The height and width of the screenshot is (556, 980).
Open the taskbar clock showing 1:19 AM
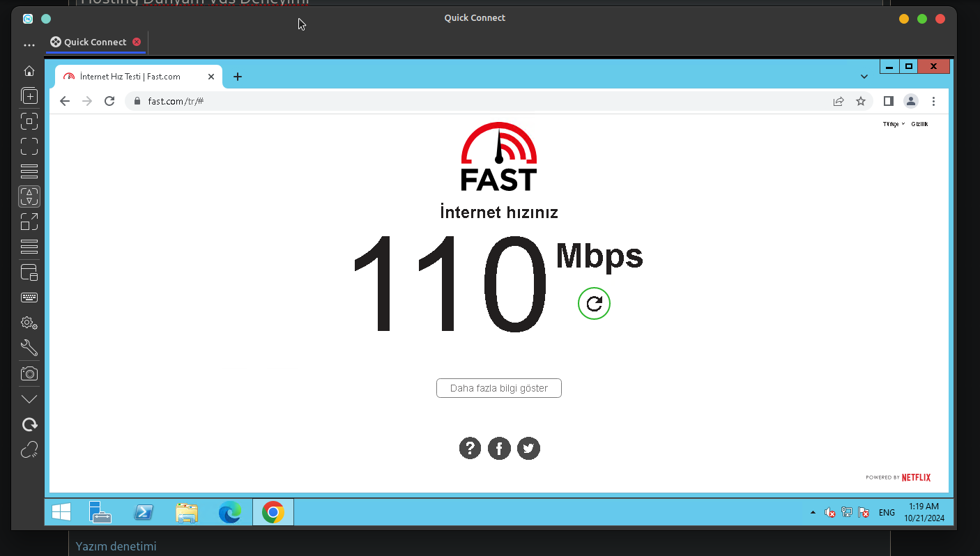[x=924, y=512]
